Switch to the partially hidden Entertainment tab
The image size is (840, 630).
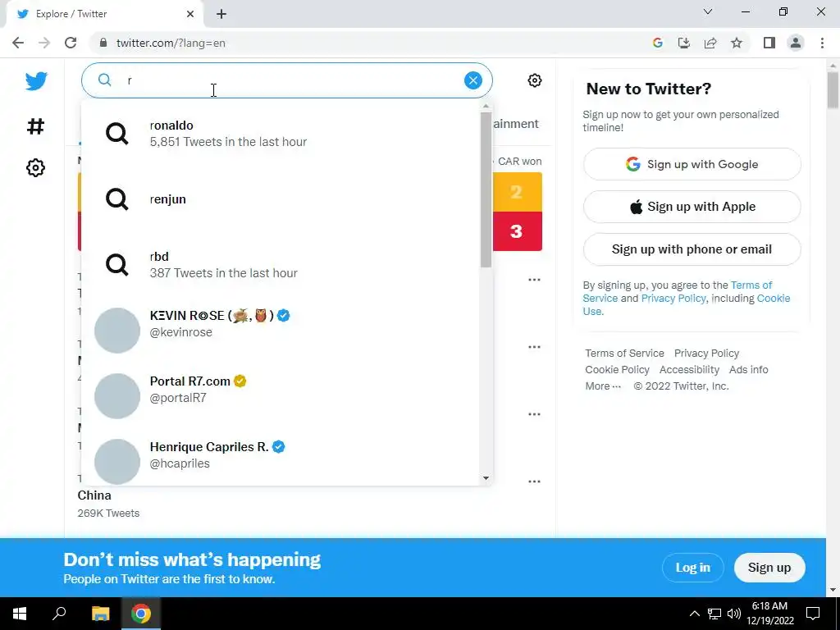click(x=515, y=124)
